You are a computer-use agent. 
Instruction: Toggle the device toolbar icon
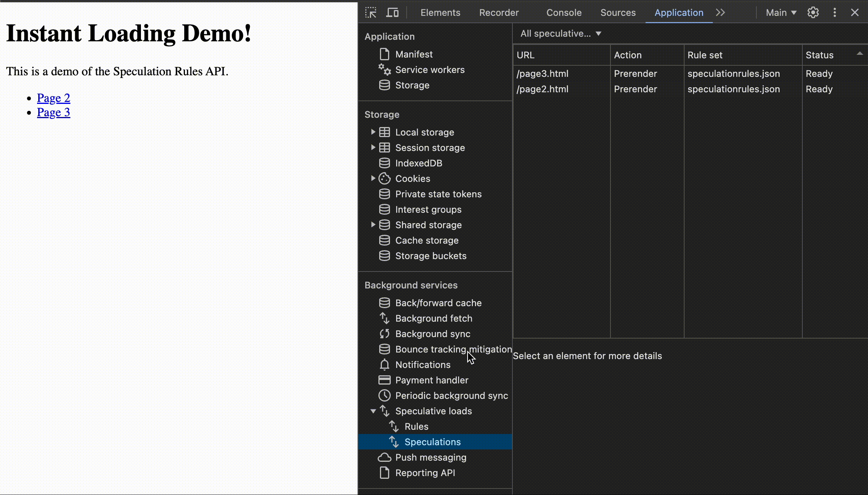[392, 13]
